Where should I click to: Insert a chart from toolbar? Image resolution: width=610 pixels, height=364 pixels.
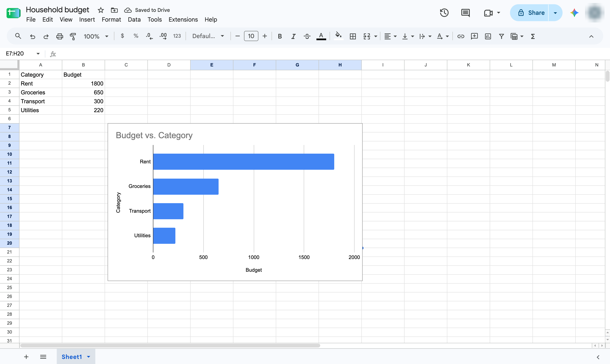pos(488,36)
